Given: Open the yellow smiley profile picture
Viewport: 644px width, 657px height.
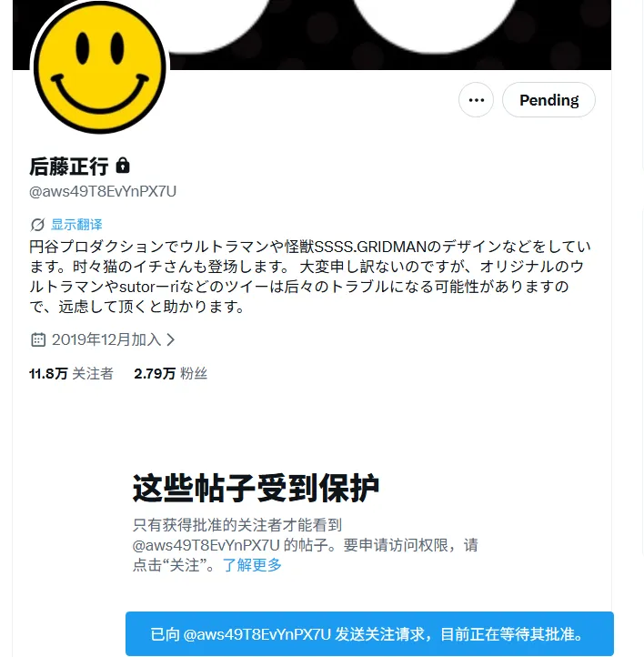Looking at the screenshot, I should [100, 67].
